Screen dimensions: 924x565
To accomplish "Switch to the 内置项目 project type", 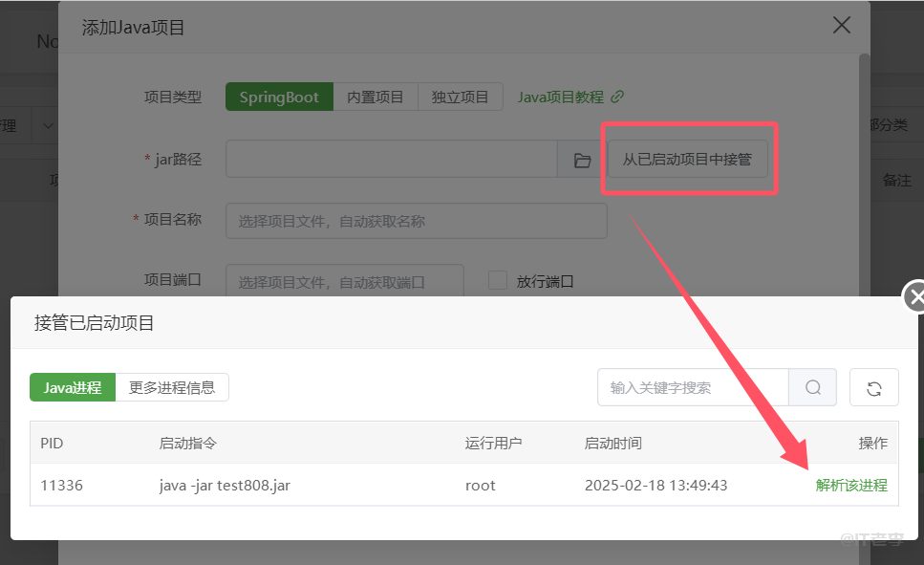I will click(375, 96).
